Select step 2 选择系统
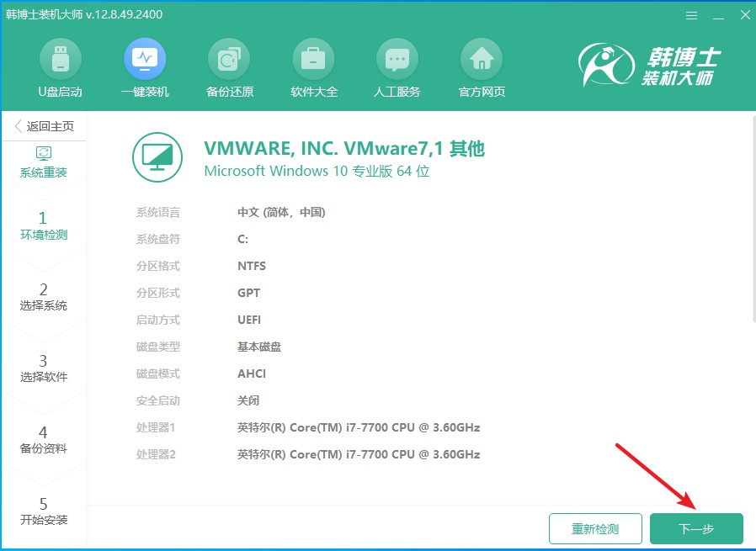This screenshot has width=756, height=551. tap(45, 296)
